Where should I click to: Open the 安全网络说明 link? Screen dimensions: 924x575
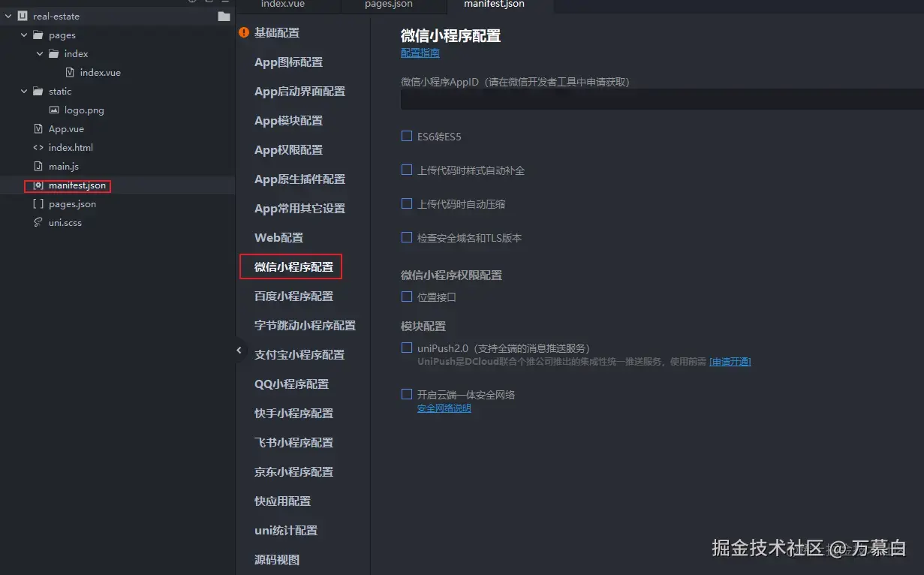coord(444,408)
